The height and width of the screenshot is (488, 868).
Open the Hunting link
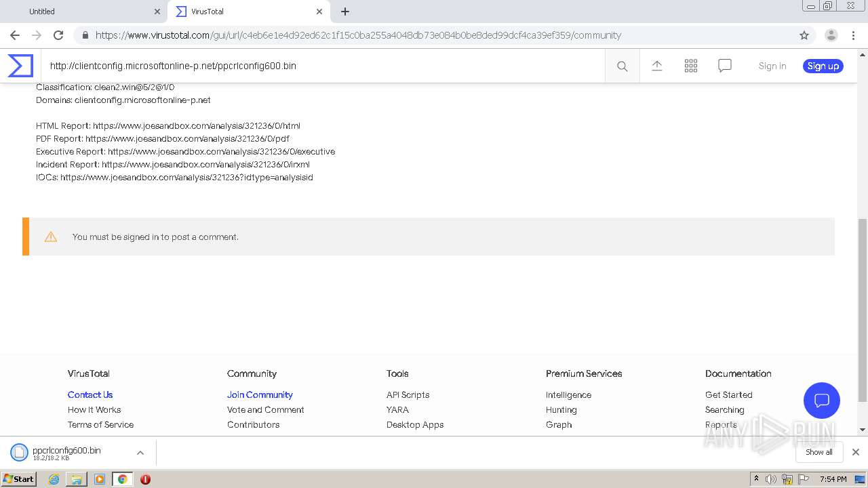click(x=561, y=409)
